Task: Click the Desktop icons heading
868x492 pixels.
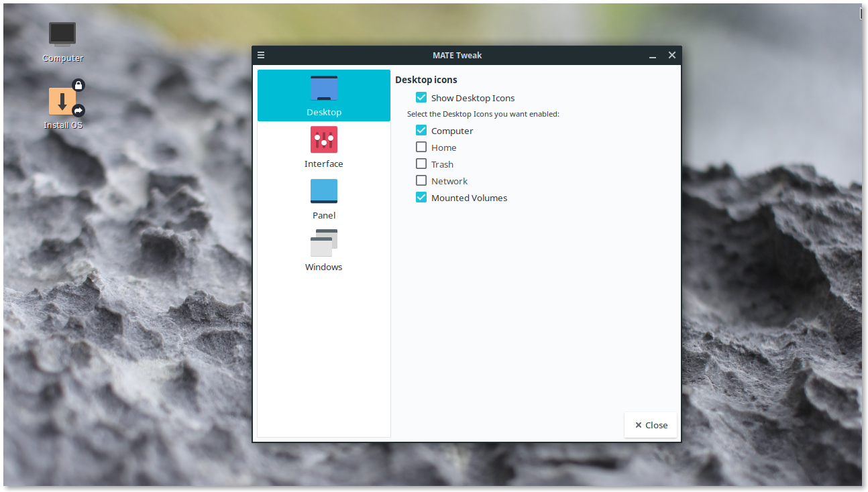Action: coord(426,80)
